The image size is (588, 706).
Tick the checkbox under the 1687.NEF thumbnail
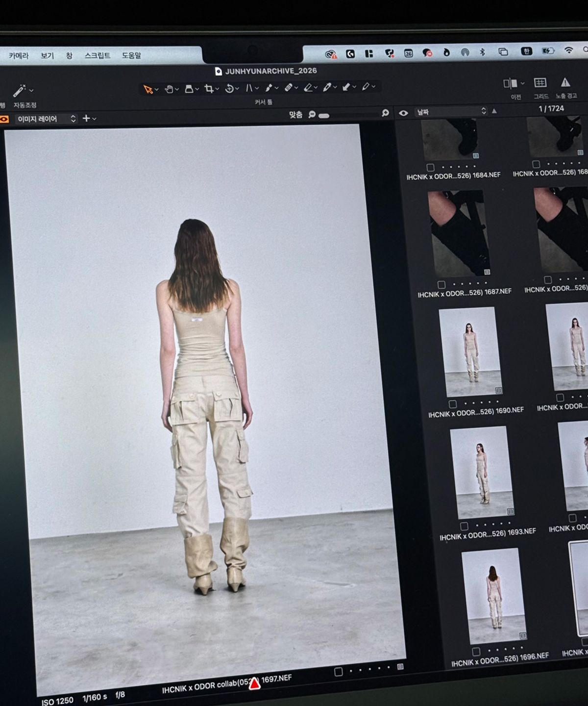441,284
